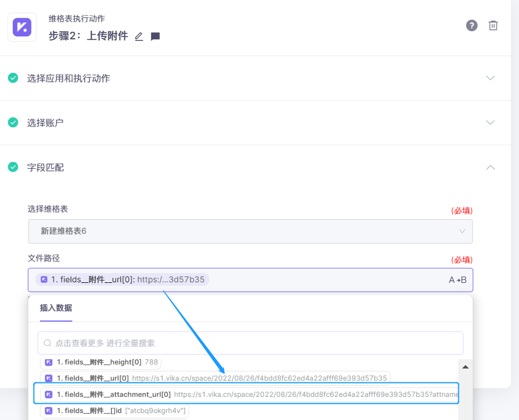The width and height of the screenshot is (519, 420).
Task: Click green check beside 字段匹配
Action: tap(13, 167)
